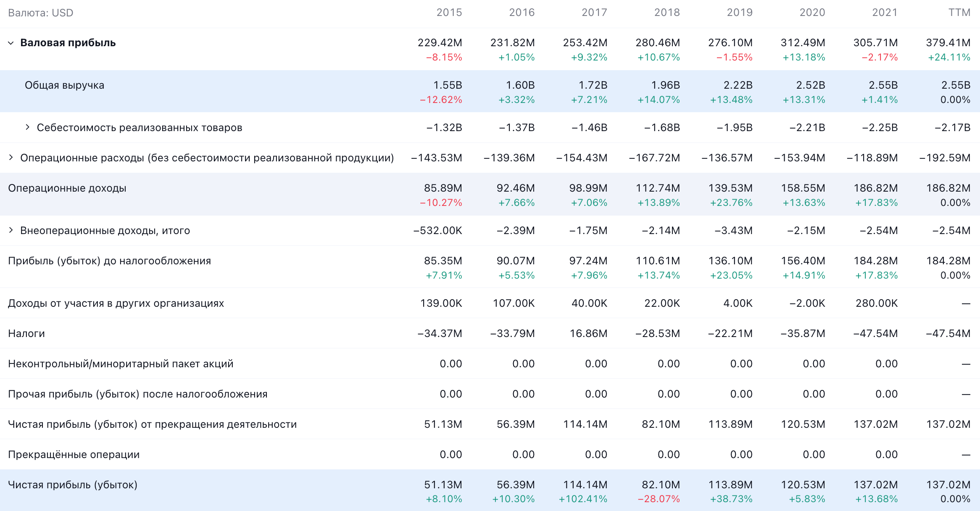This screenshot has width=980, height=511.
Task: Click the 2019 column header
Action: (740, 13)
